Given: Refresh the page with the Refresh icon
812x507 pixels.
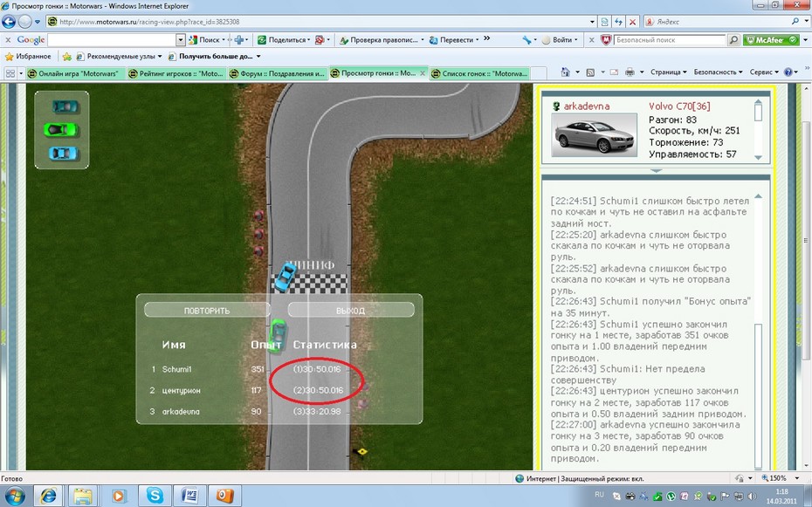Looking at the screenshot, I should pos(618,22).
